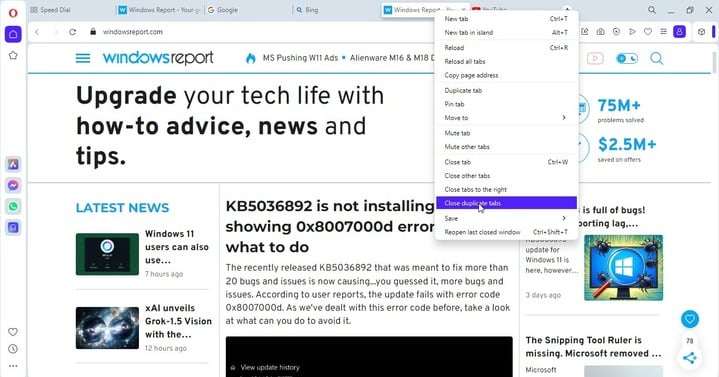The image size is (719, 377).
Task: Open the KB5036892 is not installing headline
Action: (329, 227)
